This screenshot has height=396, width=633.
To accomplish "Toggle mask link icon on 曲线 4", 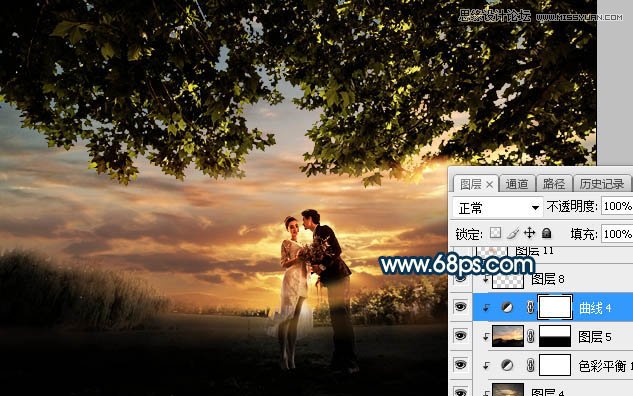I will click(530, 308).
